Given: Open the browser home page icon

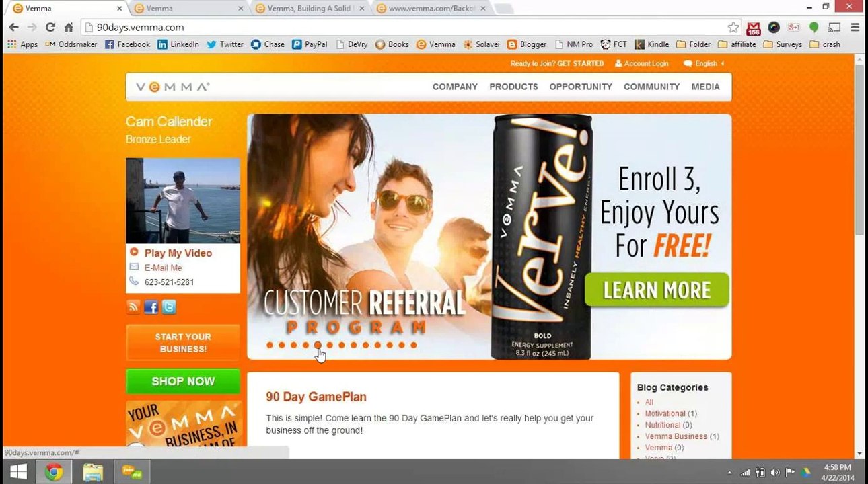Looking at the screenshot, I should (x=69, y=28).
